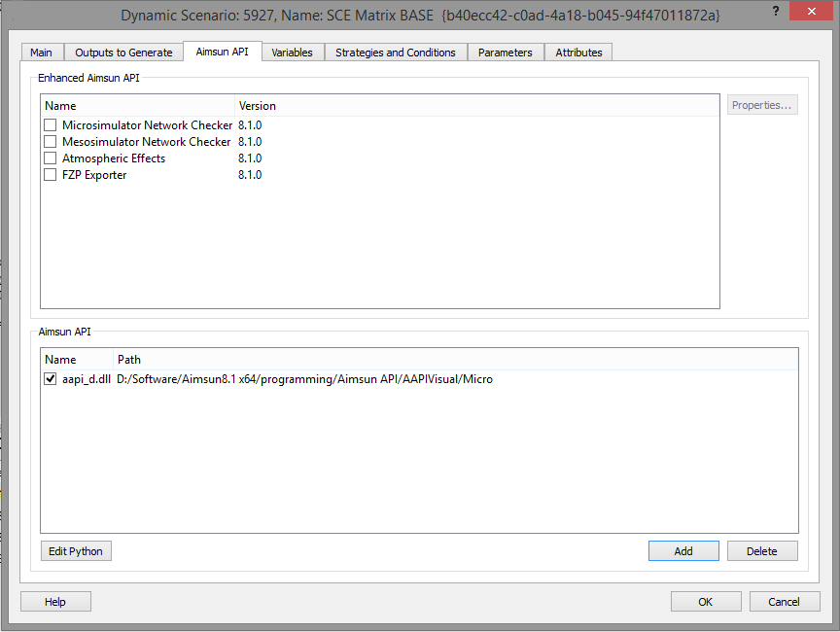Open the Strategies and Conditions tab
This screenshot has height=632, width=840.
pos(396,52)
